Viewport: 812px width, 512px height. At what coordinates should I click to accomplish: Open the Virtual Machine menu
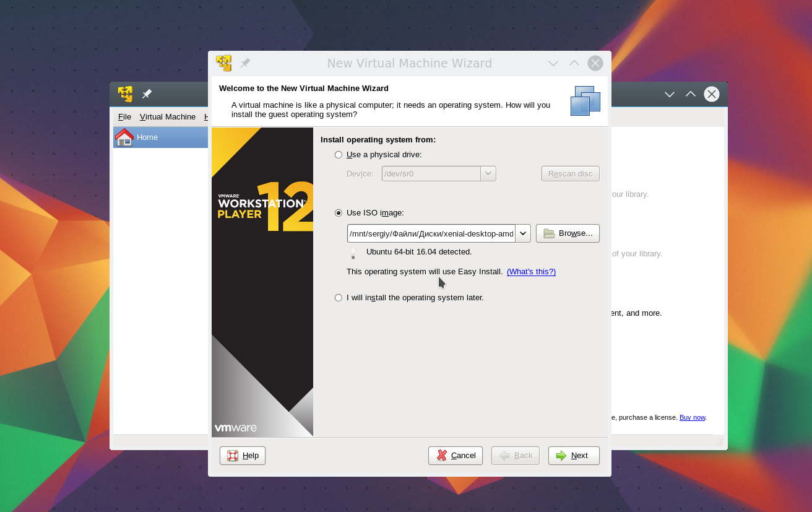coord(168,117)
